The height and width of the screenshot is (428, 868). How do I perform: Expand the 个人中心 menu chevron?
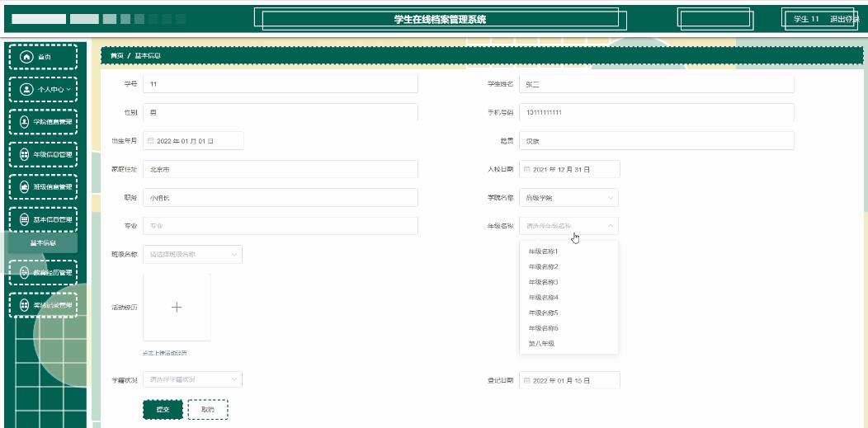pyautogui.click(x=68, y=89)
